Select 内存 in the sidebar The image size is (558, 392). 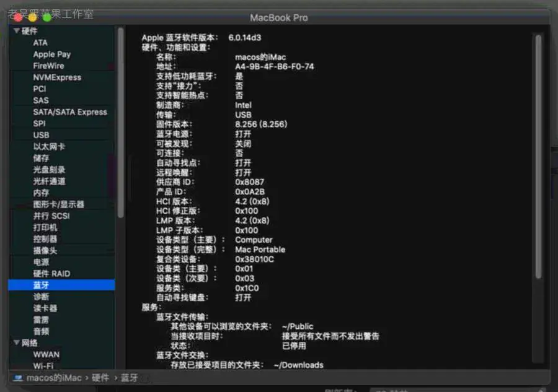[x=41, y=193]
